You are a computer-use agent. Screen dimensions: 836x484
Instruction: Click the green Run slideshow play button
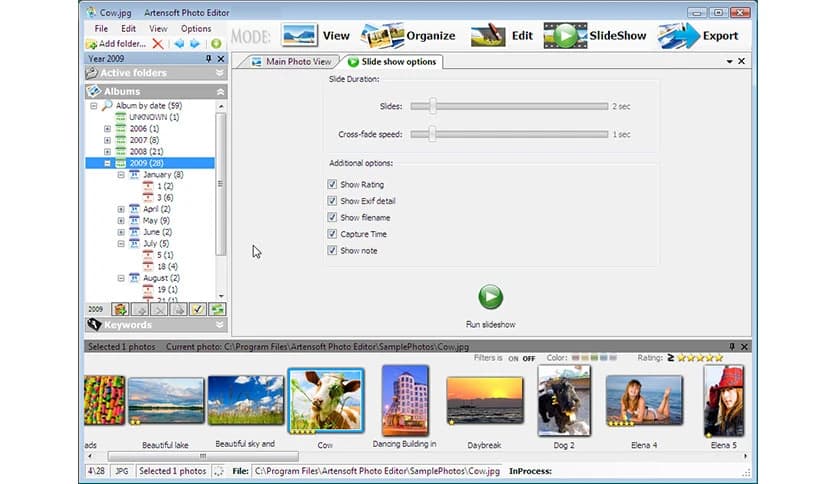coord(490,297)
